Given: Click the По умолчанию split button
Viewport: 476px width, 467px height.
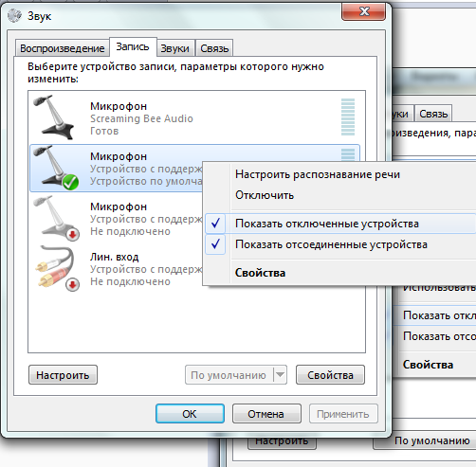Looking at the screenshot, I should pyautogui.click(x=236, y=375).
